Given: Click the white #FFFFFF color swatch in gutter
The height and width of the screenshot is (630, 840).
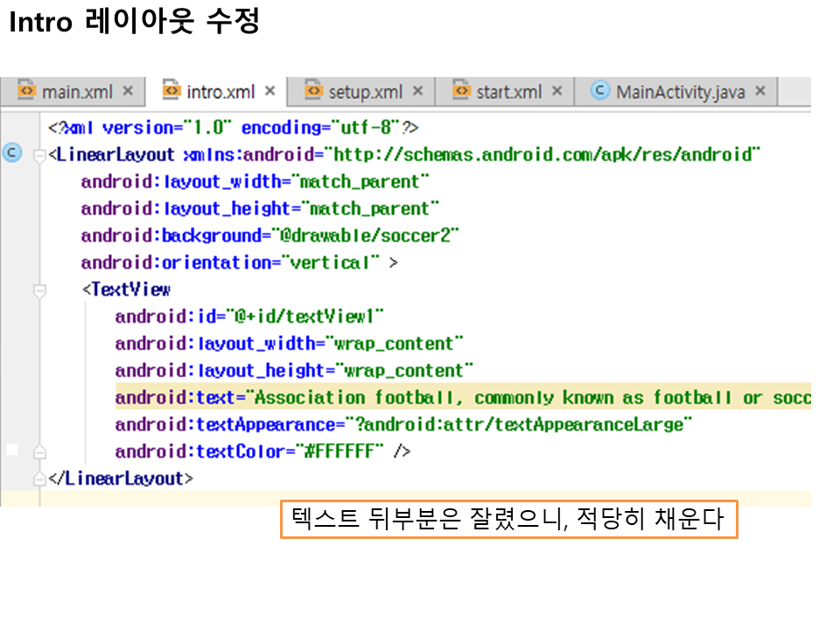Looking at the screenshot, I should [x=12, y=450].
